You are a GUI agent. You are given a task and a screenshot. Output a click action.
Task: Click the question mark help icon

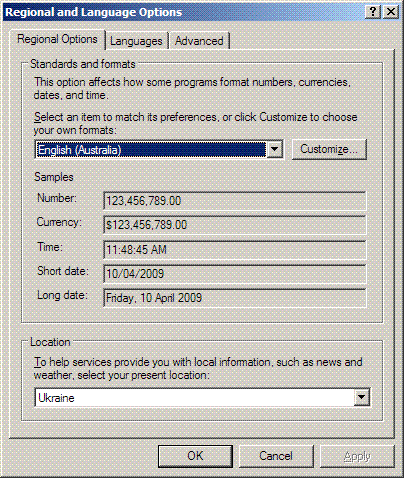[x=373, y=12]
